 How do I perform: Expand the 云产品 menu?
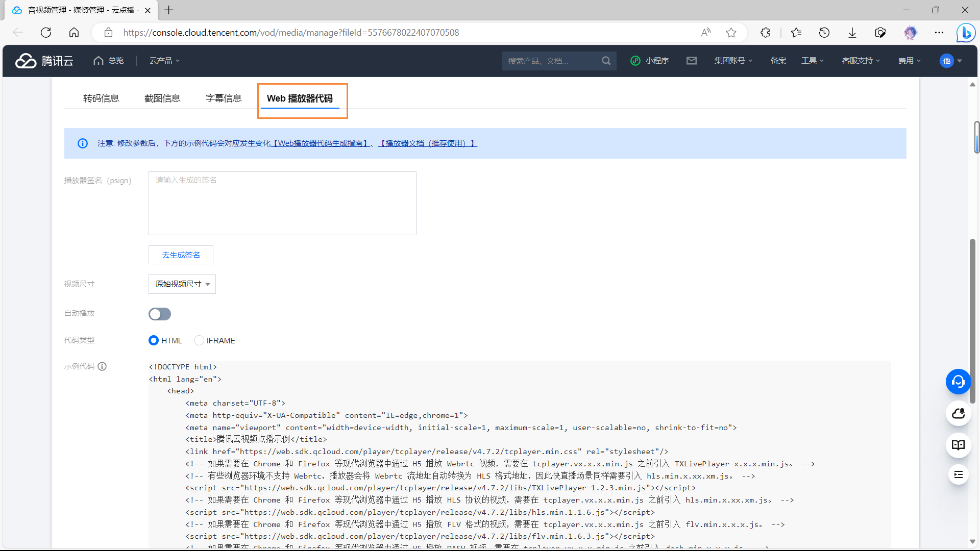164,61
